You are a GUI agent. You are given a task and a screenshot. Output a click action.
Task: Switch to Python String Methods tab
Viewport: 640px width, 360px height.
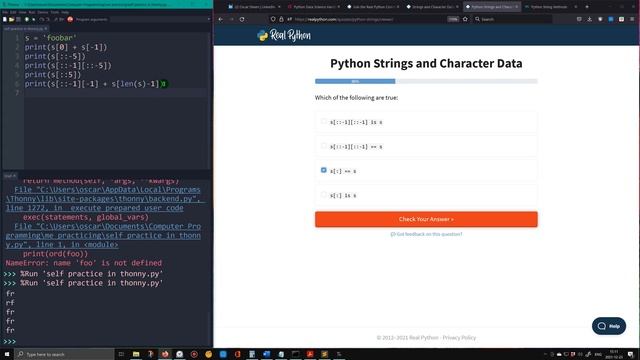click(x=550, y=7)
